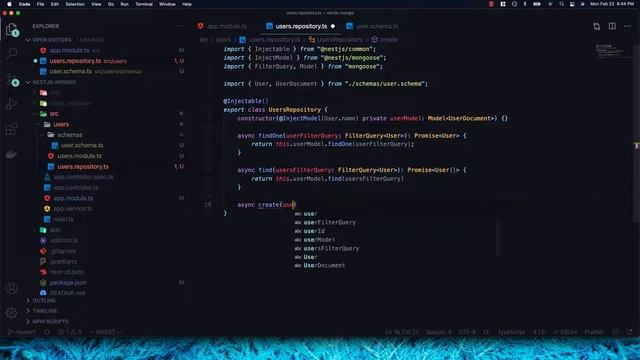Open the File menu

tap(40, 4)
